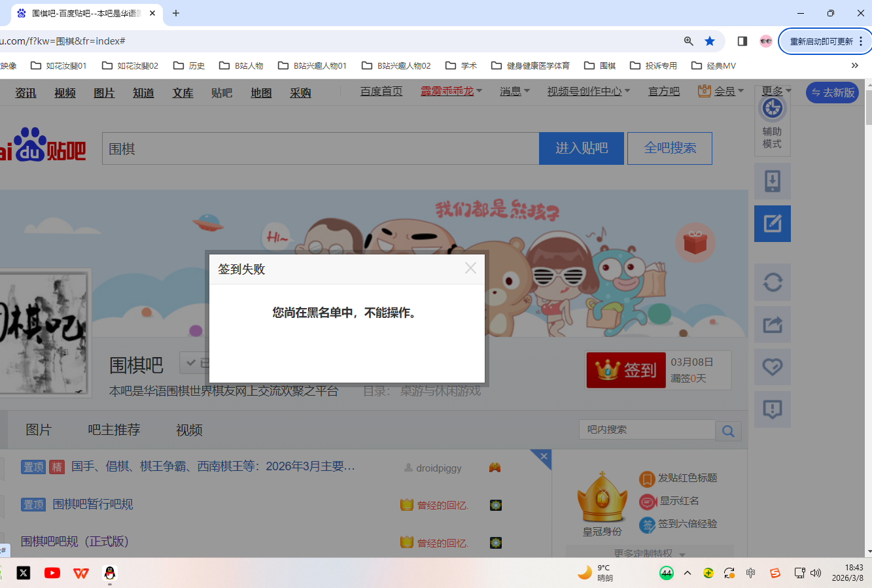Switch to the 吧主推荐 tab
The height and width of the screenshot is (588, 872).
[x=114, y=430]
